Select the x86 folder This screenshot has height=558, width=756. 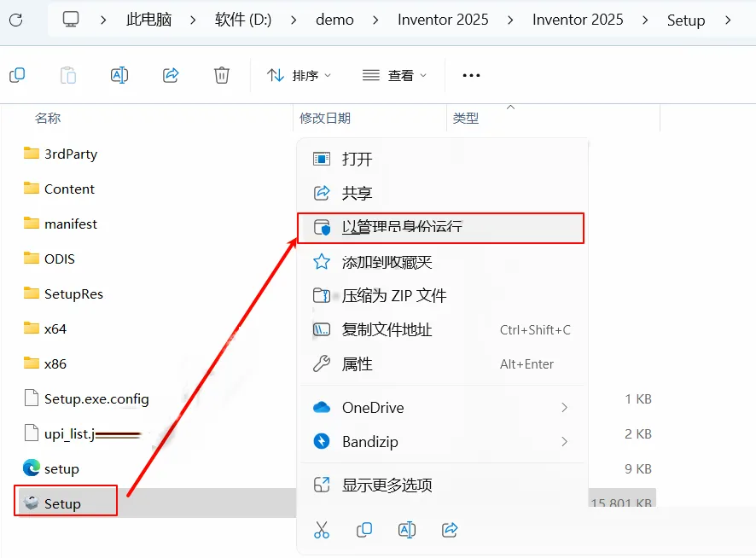click(45, 363)
